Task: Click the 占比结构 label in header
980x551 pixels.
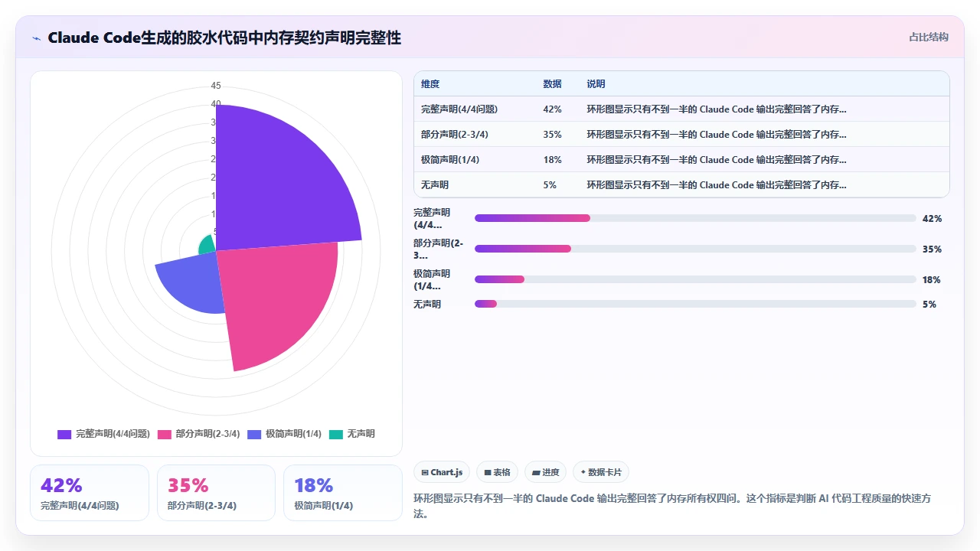Action: click(x=929, y=37)
